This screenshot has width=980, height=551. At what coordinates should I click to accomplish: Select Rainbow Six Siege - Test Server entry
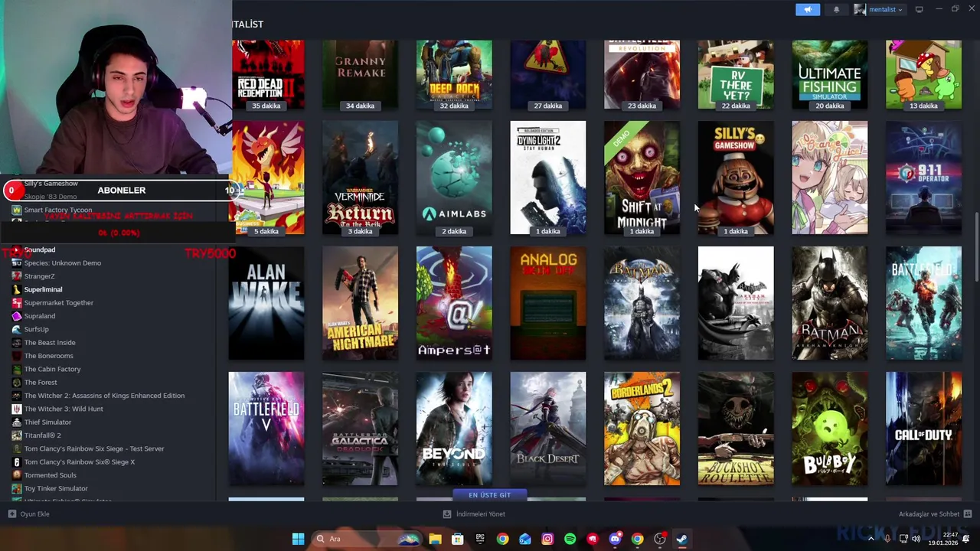(94, 448)
